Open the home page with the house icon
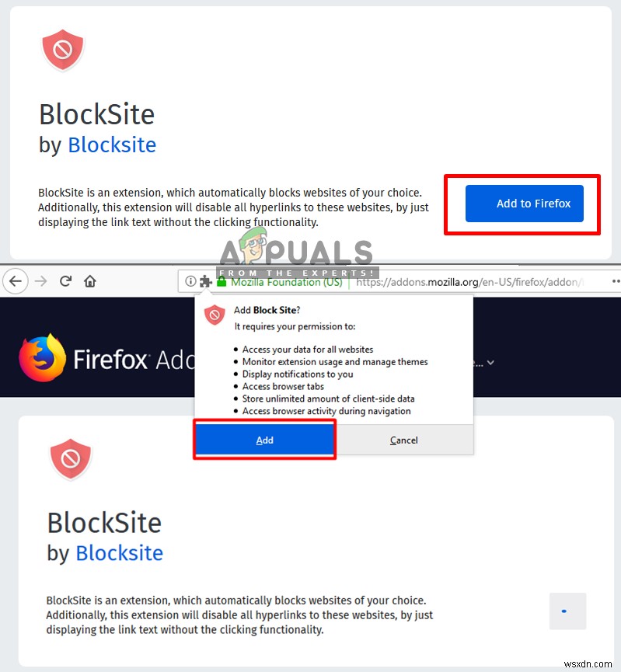The image size is (621, 672). pos(90,281)
